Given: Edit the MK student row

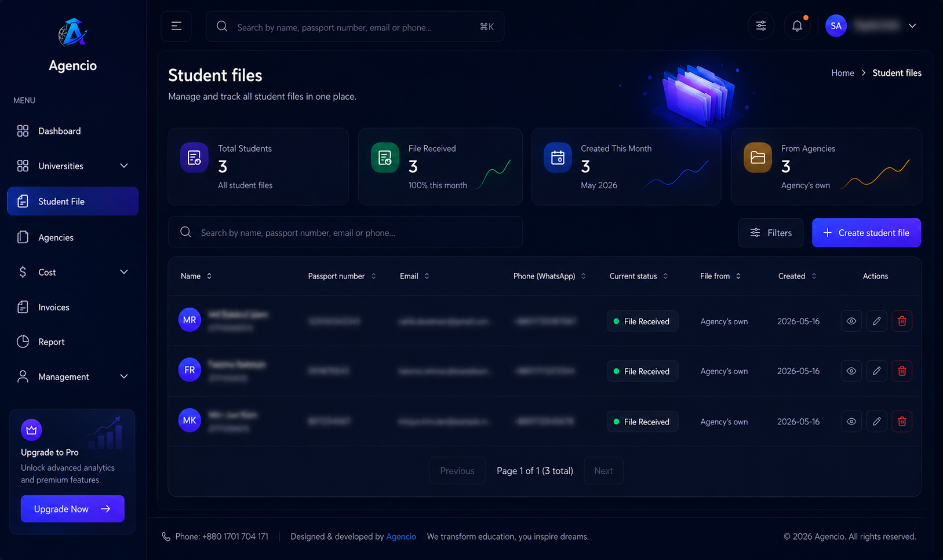Looking at the screenshot, I should pyautogui.click(x=876, y=421).
